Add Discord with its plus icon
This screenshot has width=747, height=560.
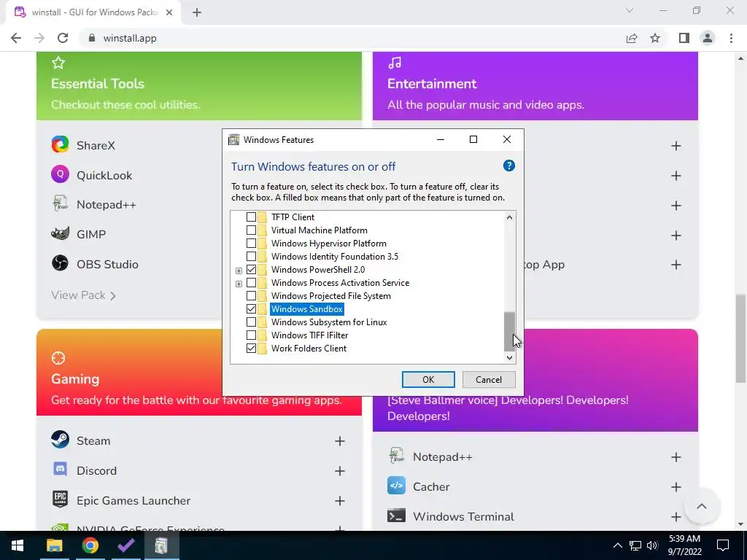340,471
